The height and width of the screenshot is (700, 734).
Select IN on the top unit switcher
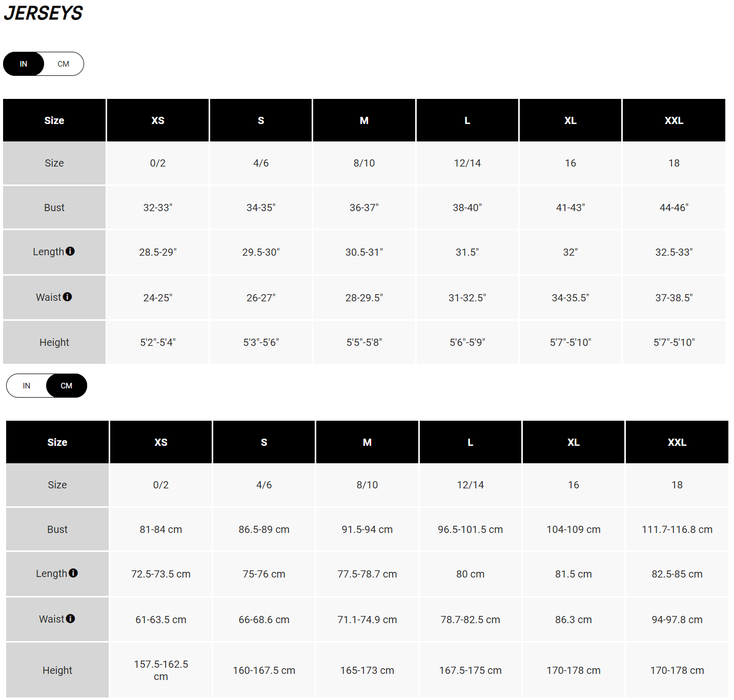[x=23, y=64]
